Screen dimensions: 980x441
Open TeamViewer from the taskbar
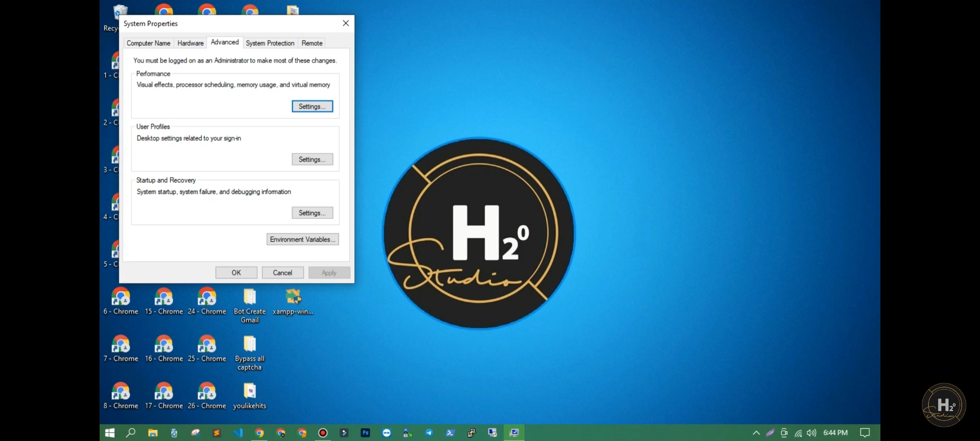click(x=386, y=433)
